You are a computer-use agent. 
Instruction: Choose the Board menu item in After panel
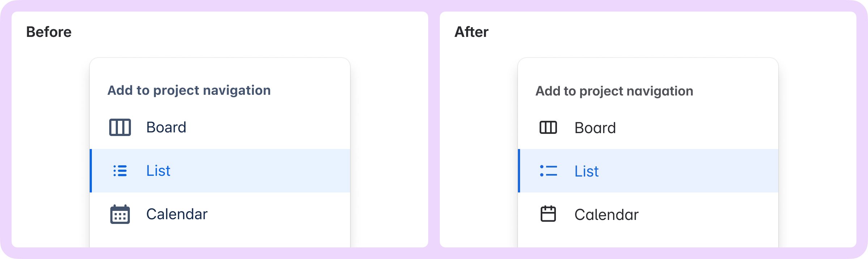click(595, 128)
